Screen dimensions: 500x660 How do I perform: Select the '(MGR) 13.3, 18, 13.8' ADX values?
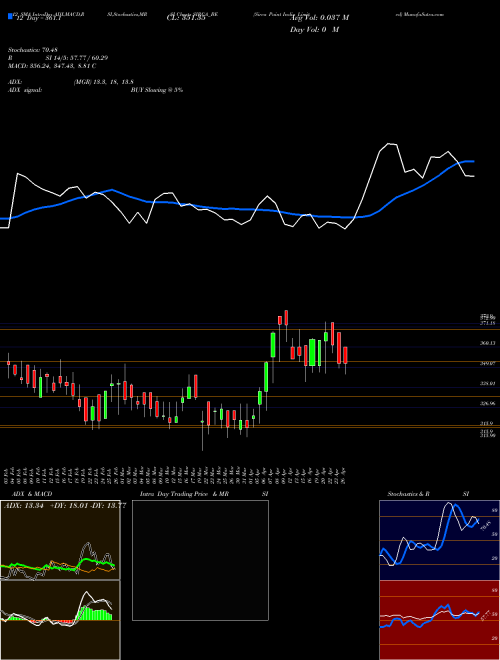[104, 82]
